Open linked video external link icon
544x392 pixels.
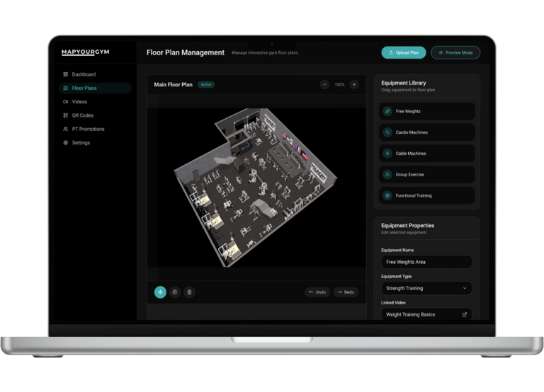click(x=465, y=314)
